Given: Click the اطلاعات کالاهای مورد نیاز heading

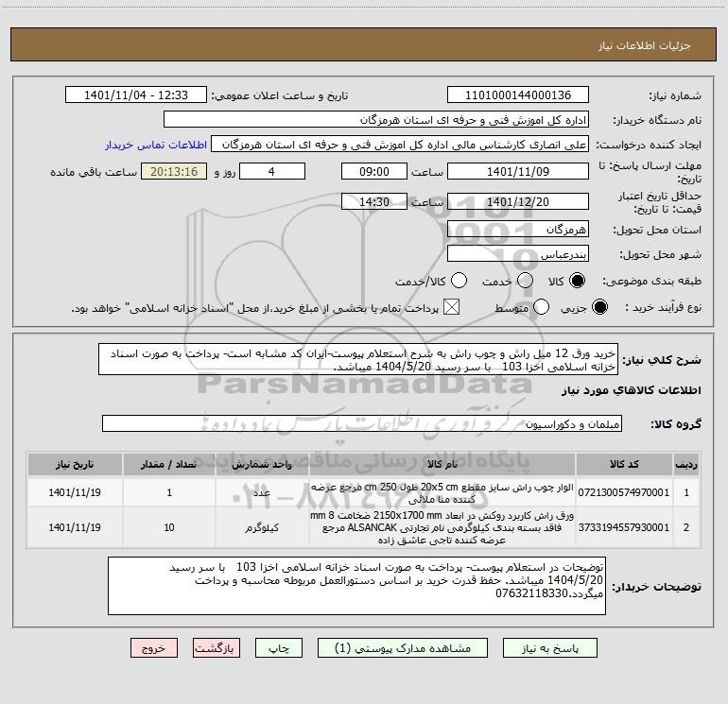Looking at the screenshot, I should (632, 390).
